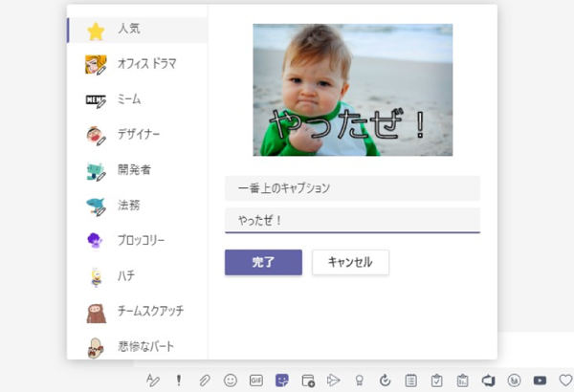The width and height of the screenshot is (574, 392).
Task: Select the 法務 sticker category
Action: pyautogui.click(x=138, y=206)
